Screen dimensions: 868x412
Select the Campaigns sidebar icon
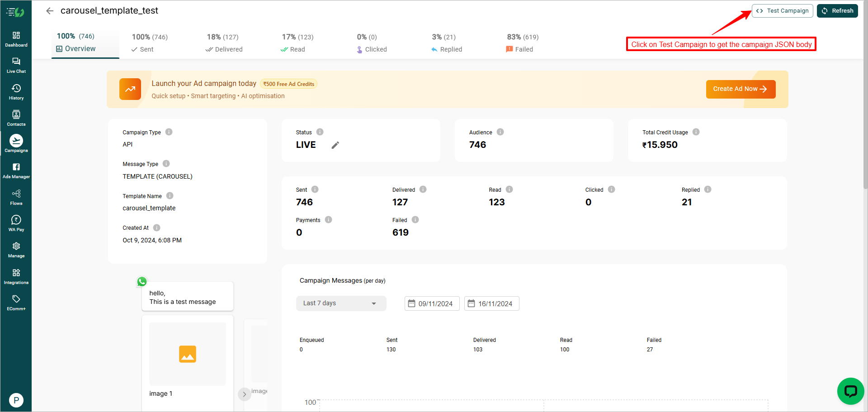(x=16, y=143)
